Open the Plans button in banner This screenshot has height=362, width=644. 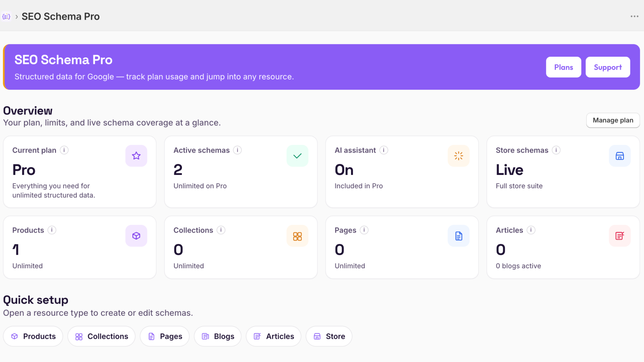(x=563, y=67)
